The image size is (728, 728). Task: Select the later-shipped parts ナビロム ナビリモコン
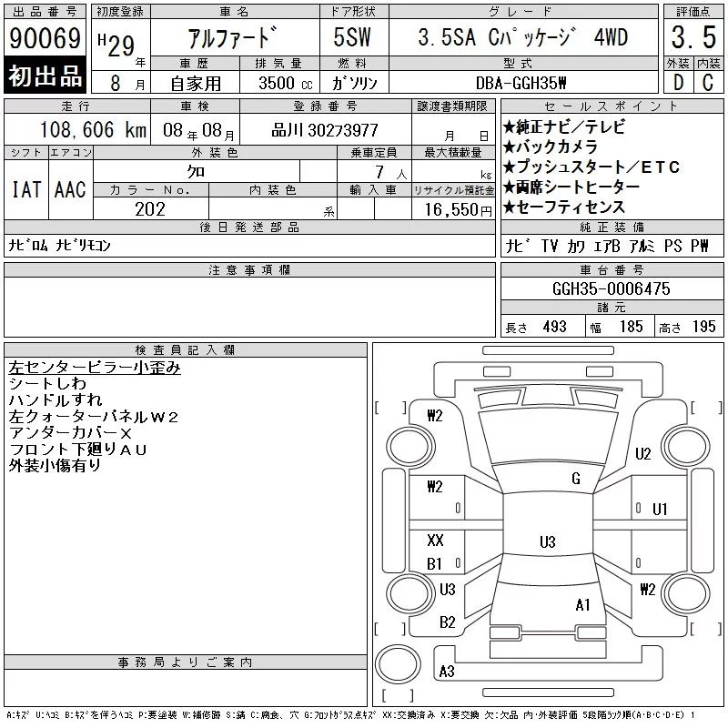[x=59, y=245]
